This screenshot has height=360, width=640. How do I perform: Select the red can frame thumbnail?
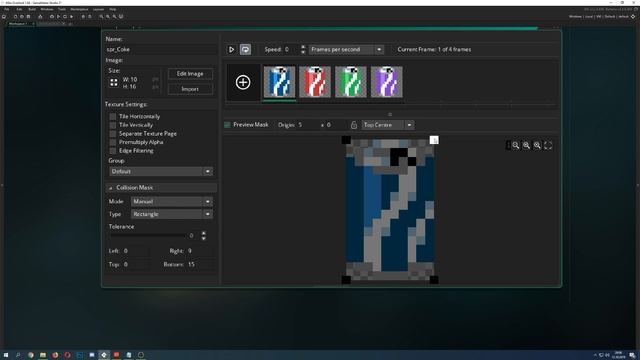coord(315,82)
